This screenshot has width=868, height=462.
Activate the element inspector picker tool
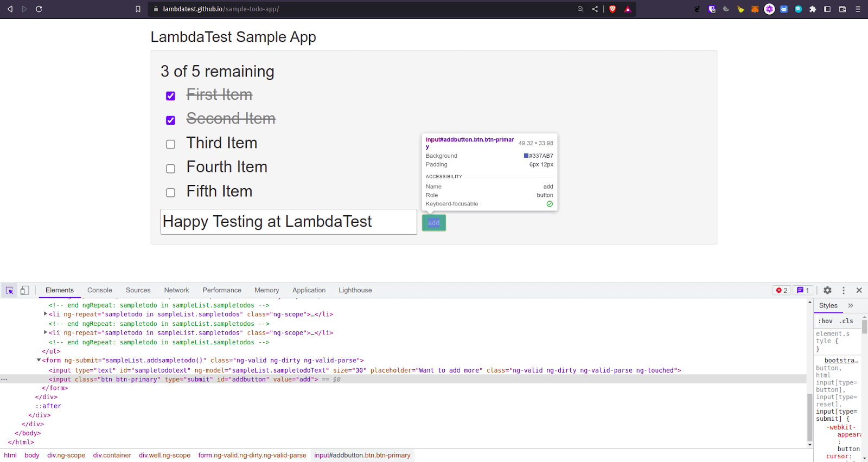tap(10, 291)
